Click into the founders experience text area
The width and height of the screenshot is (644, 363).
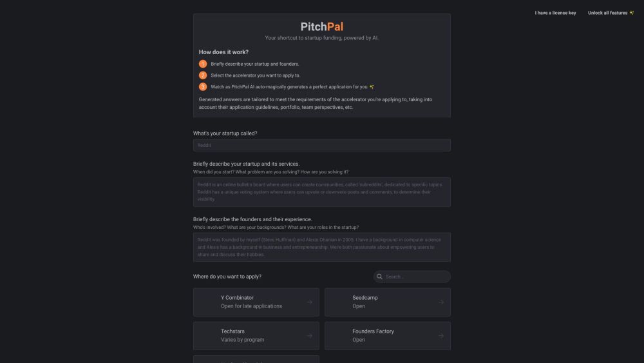321,247
